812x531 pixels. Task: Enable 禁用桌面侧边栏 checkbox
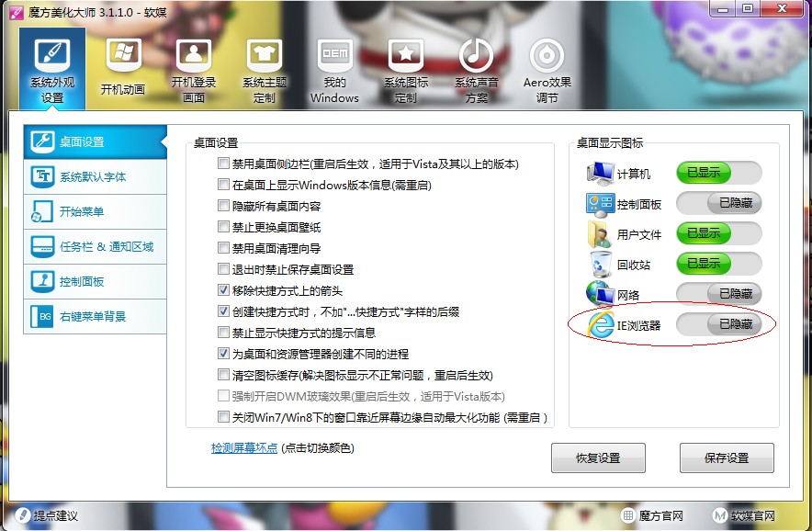(x=223, y=164)
